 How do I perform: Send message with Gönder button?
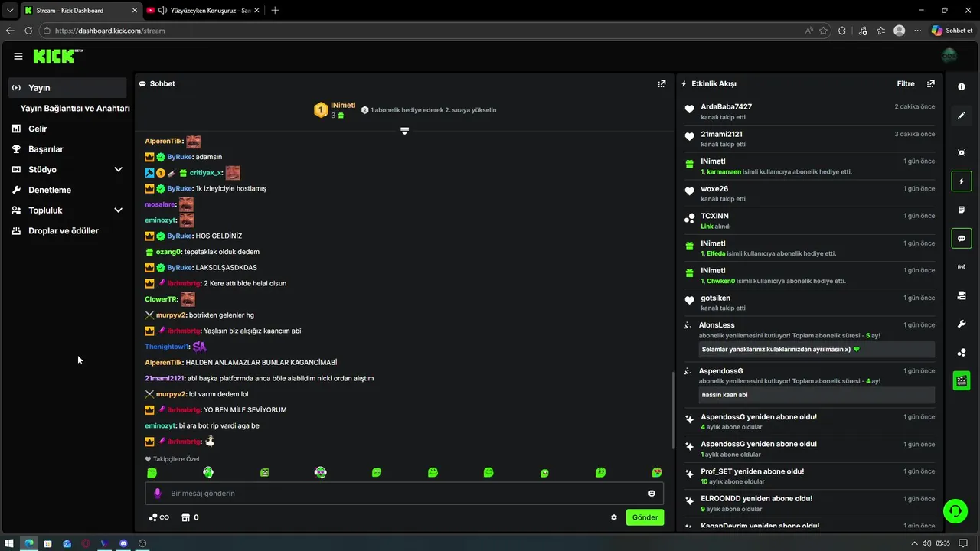(645, 517)
